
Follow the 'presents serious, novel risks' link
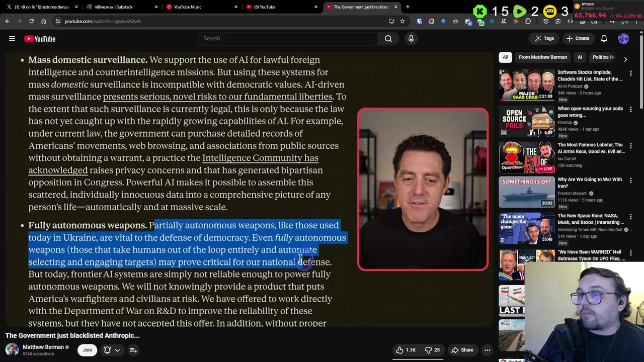(218, 97)
